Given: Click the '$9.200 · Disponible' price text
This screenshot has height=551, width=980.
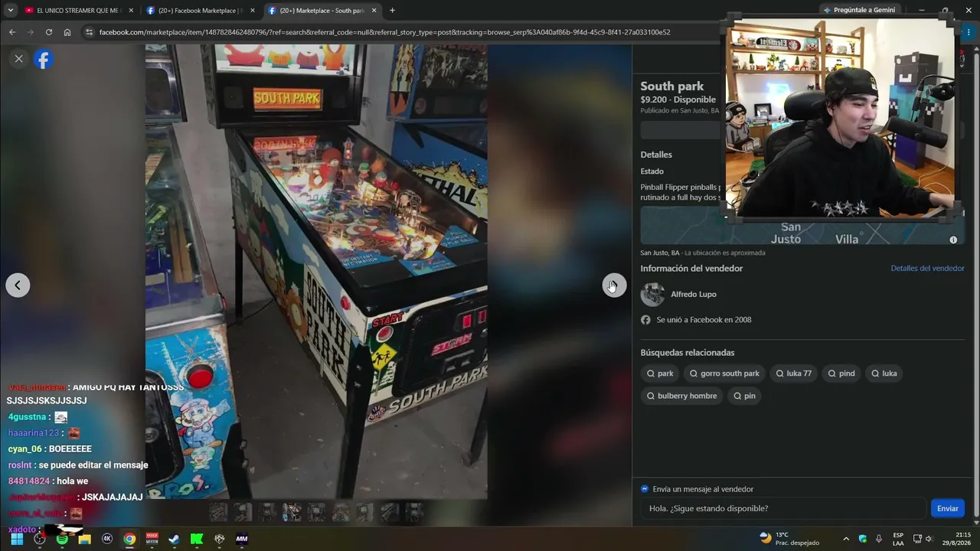Looking at the screenshot, I should pyautogui.click(x=678, y=99).
